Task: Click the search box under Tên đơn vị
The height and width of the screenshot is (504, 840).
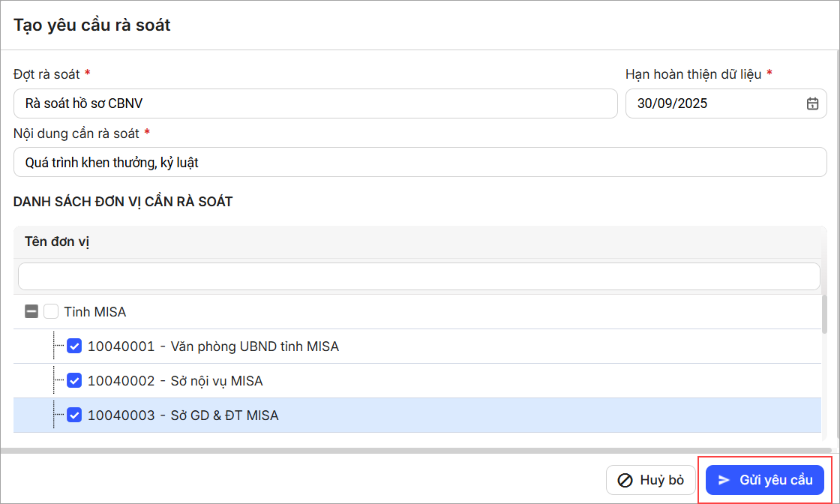Action: 418,276
